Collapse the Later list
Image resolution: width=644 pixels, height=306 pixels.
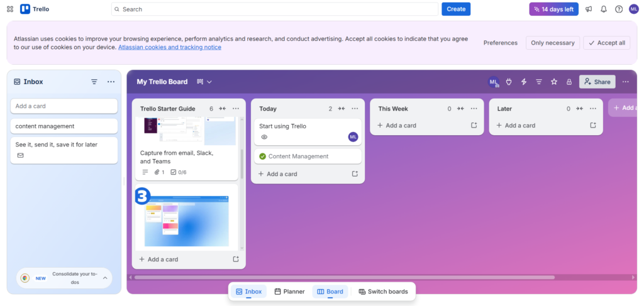coord(579,109)
